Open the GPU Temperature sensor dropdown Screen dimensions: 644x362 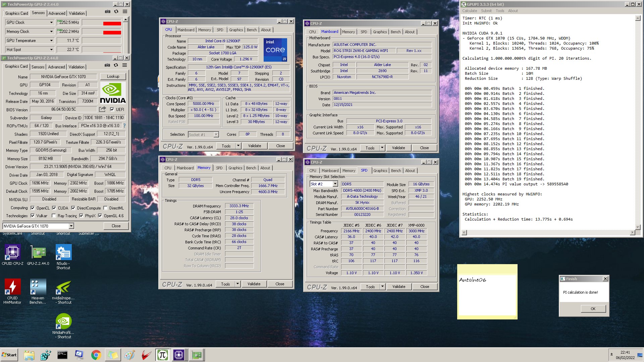click(51, 41)
